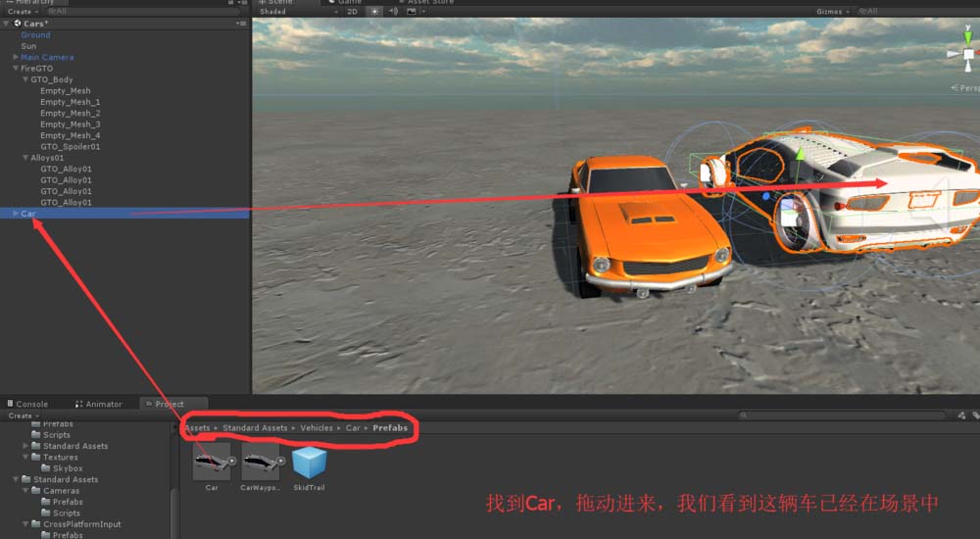Toggle 2D scene view mode

pos(353,11)
